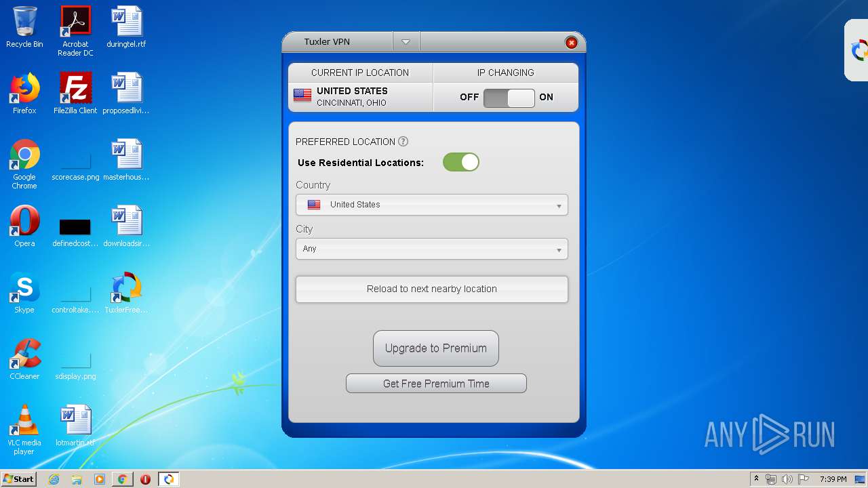Viewport: 868px width, 488px height.
Task: Expand the Tuxler VPN title menu arrow
Action: click(406, 42)
